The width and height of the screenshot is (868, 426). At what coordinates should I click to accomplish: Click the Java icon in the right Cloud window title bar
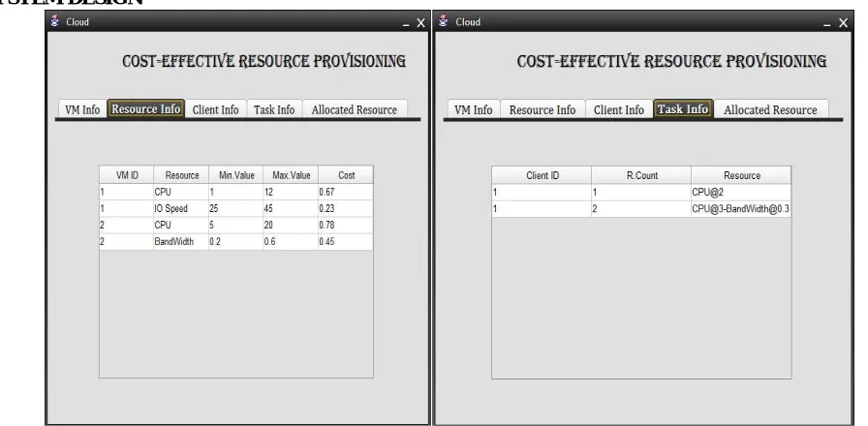pos(443,21)
